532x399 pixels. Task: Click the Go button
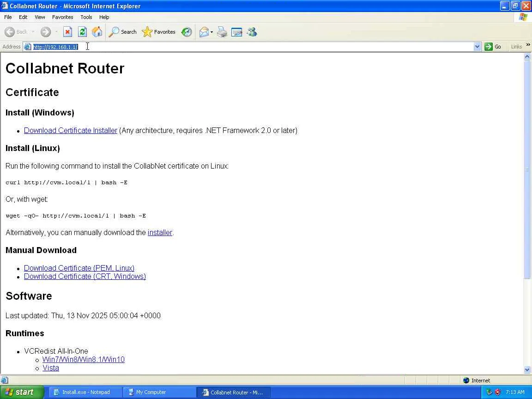coord(493,47)
